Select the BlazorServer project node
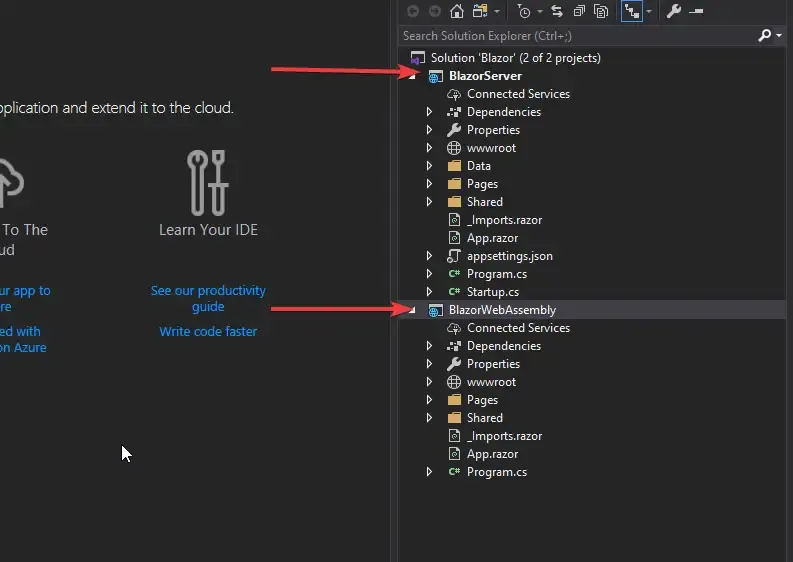The width and height of the screenshot is (793, 562). coord(485,76)
